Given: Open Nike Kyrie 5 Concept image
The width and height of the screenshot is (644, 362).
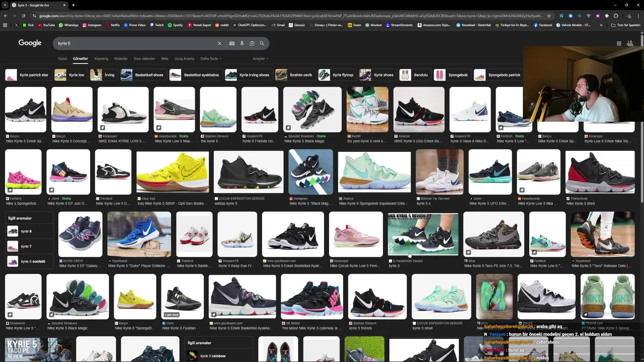Looking at the screenshot, I should [72, 110].
